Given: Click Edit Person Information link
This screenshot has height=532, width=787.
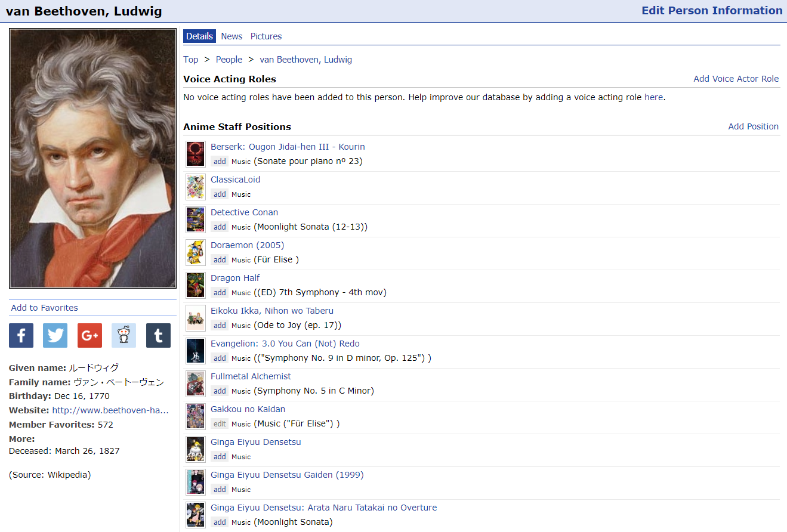Looking at the screenshot, I should tap(712, 11).
